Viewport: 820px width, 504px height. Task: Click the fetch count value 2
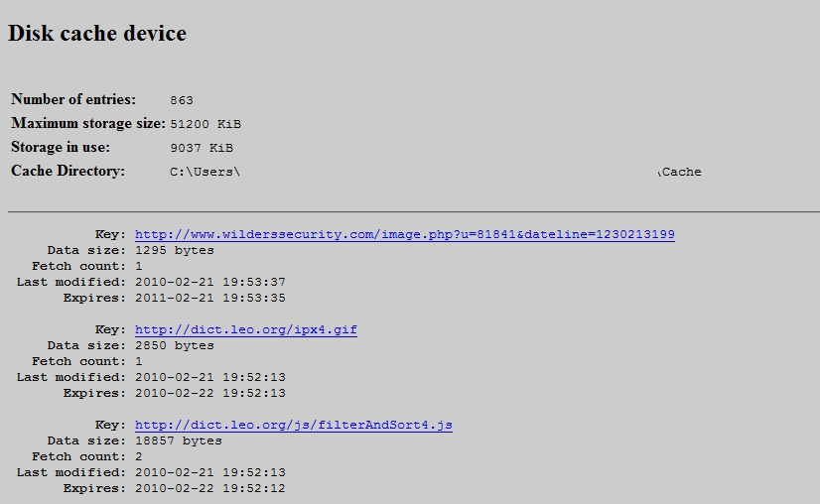pos(139,456)
